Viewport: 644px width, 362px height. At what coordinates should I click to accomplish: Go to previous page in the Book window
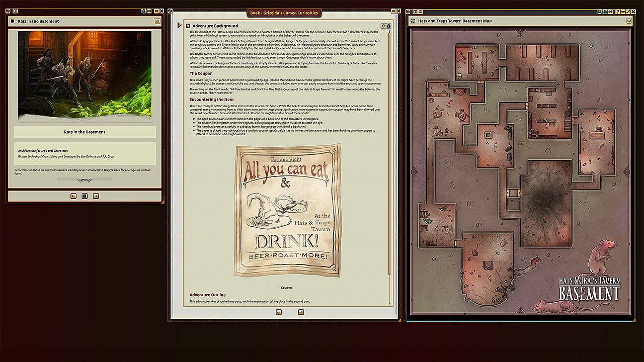[x=279, y=312]
